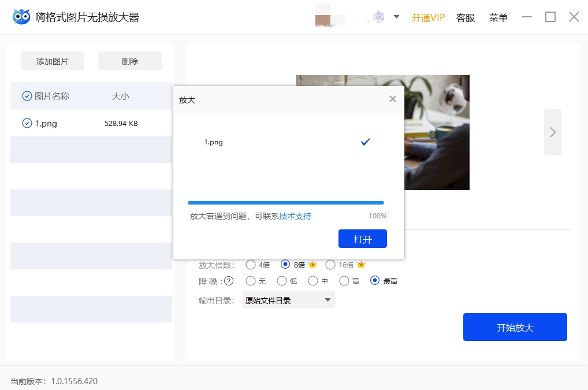This screenshot has width=588, height=390.
Task: Open the account dropdown arrow
Action: tap(396, 17)
